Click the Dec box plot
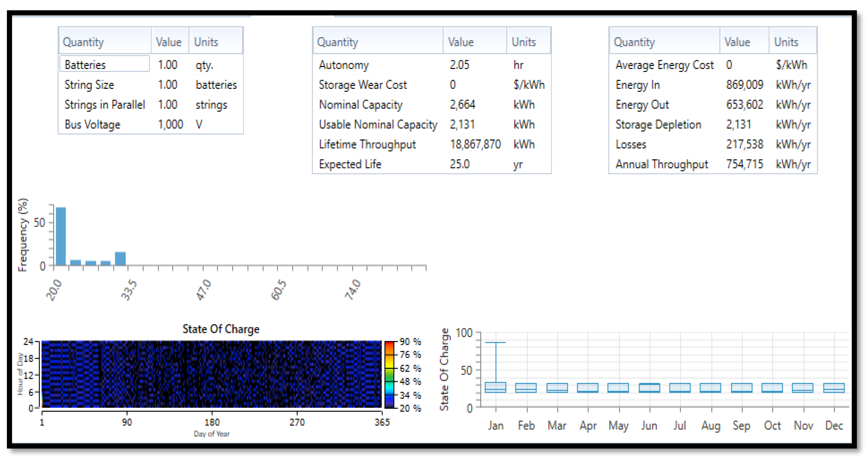868x461 pixels. (834, 387)
